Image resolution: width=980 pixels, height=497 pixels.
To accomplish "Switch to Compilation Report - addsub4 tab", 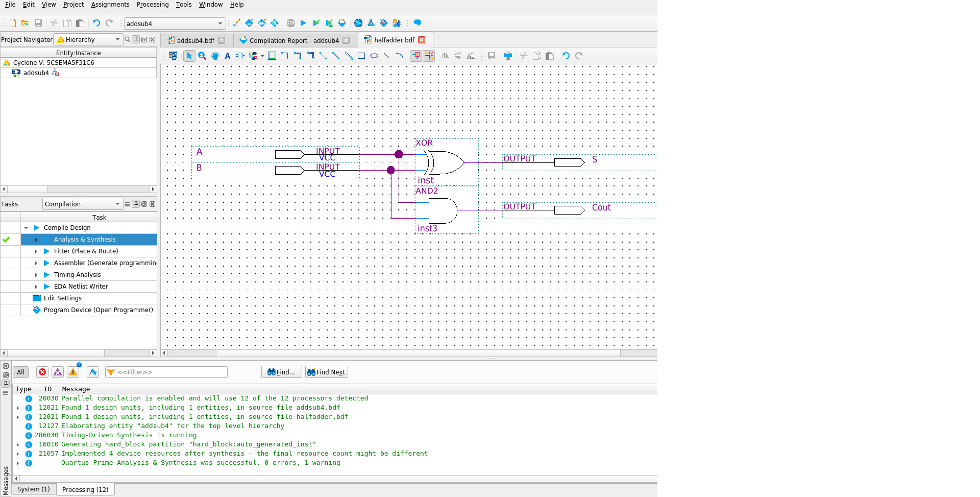I will click(294, 40).
